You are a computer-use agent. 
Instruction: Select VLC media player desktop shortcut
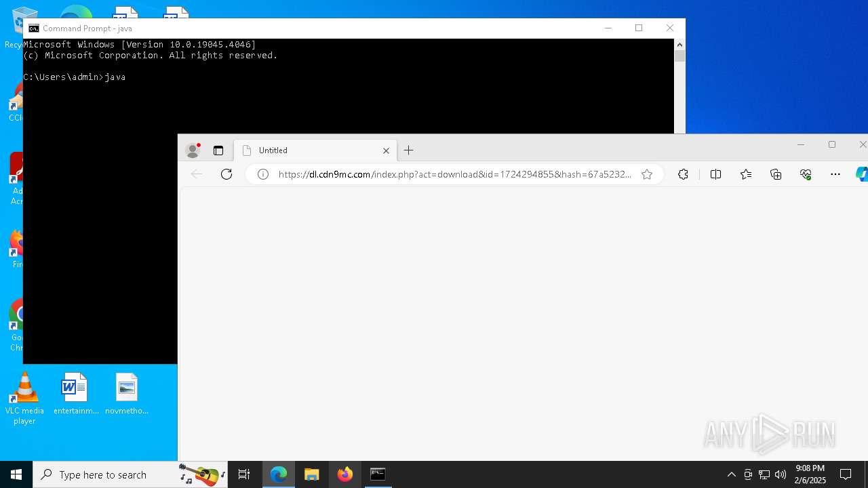[x=24, y=399]
